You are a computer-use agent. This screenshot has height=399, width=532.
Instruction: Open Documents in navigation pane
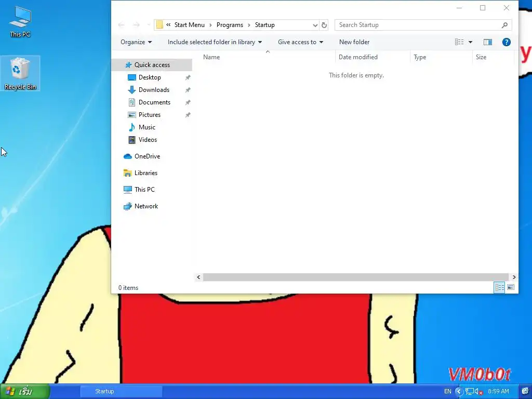pos(154,102)
